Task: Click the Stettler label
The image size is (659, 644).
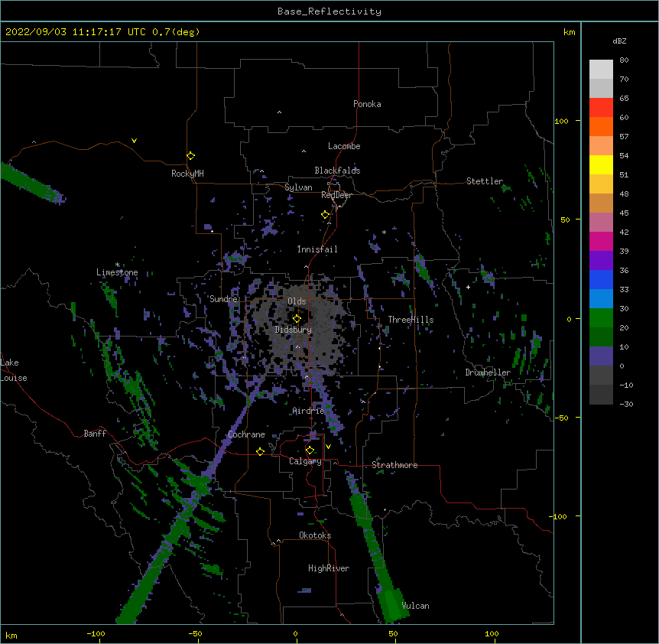Action: click(485, 181)
